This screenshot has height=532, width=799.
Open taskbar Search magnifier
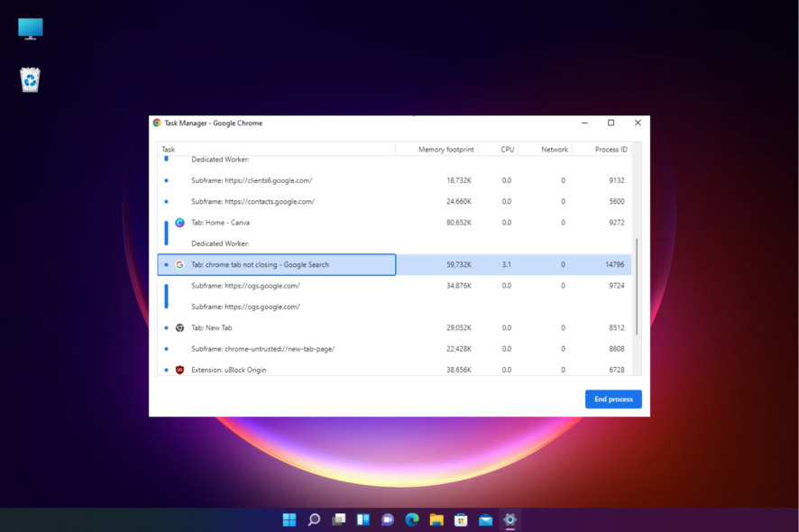coord(314,519)
